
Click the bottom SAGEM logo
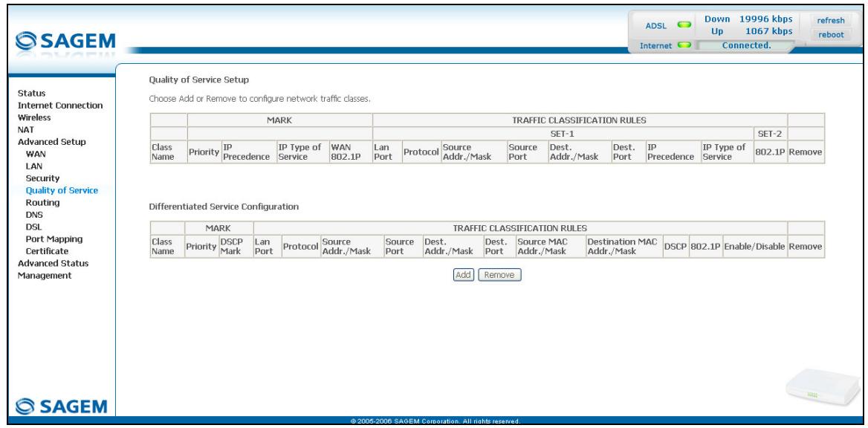pyautogui.click(x=62, y=406)
